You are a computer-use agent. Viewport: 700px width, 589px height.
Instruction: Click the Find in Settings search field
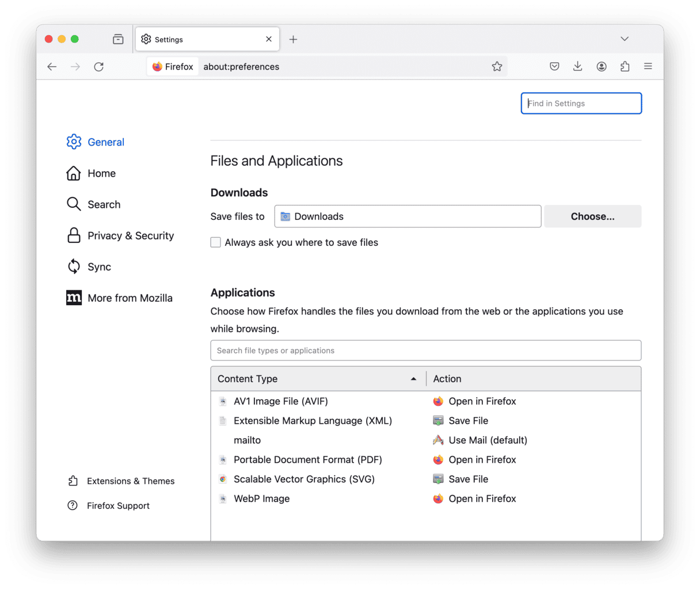(x=581, y=104)
